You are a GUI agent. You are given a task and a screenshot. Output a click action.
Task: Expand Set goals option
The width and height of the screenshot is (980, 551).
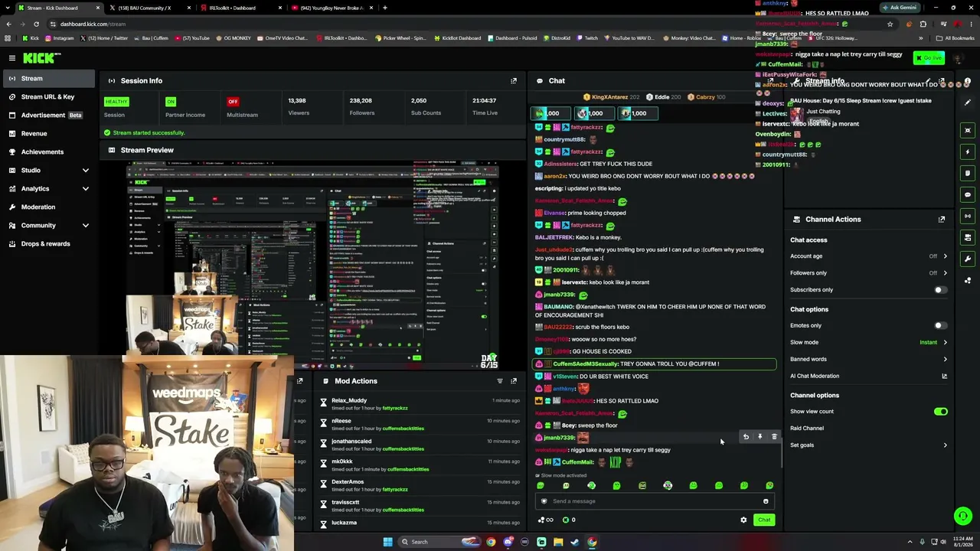[868, 445]
